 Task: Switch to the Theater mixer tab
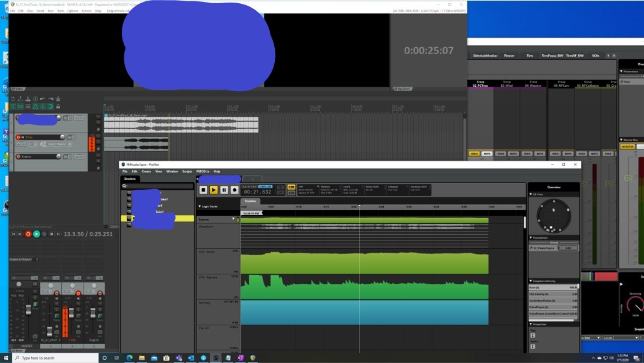click(509, 56)
